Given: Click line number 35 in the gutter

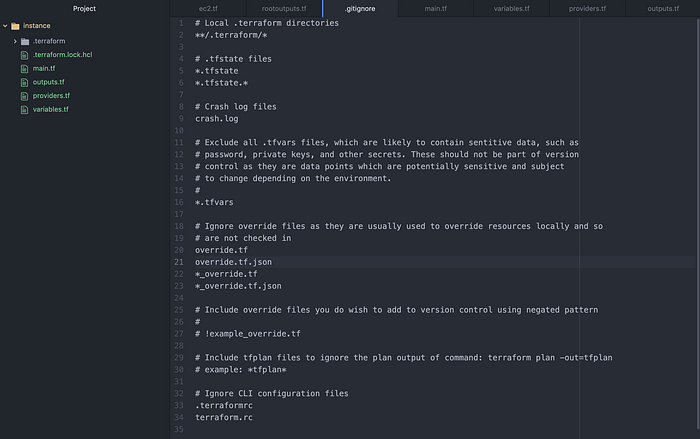Looking at the screenshot, I should (x=179, y=429).
